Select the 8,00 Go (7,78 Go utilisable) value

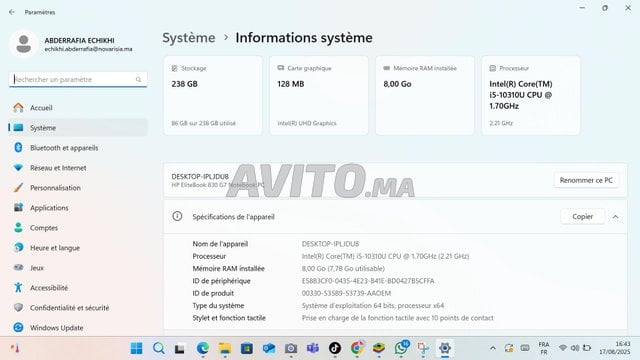[343, 269]
